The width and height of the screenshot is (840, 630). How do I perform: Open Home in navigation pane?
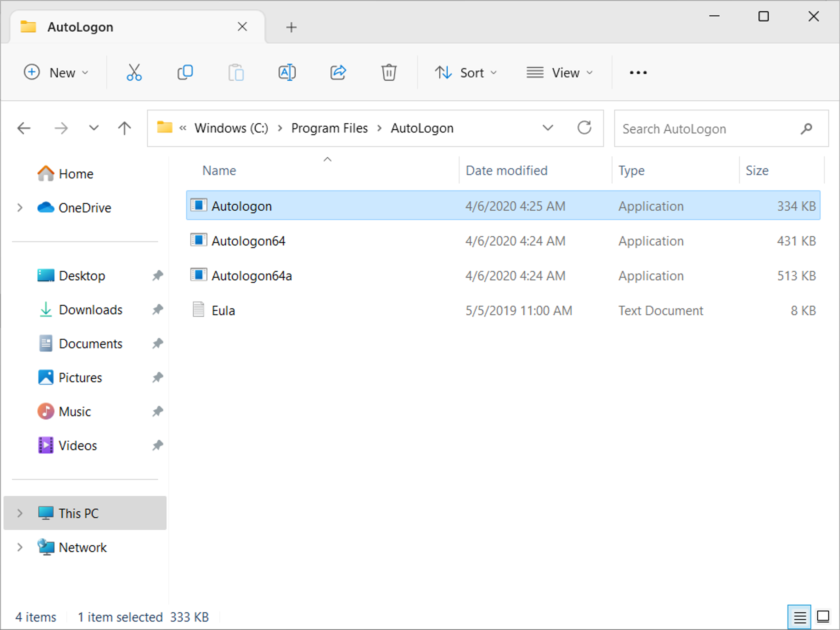click(65, 173)
